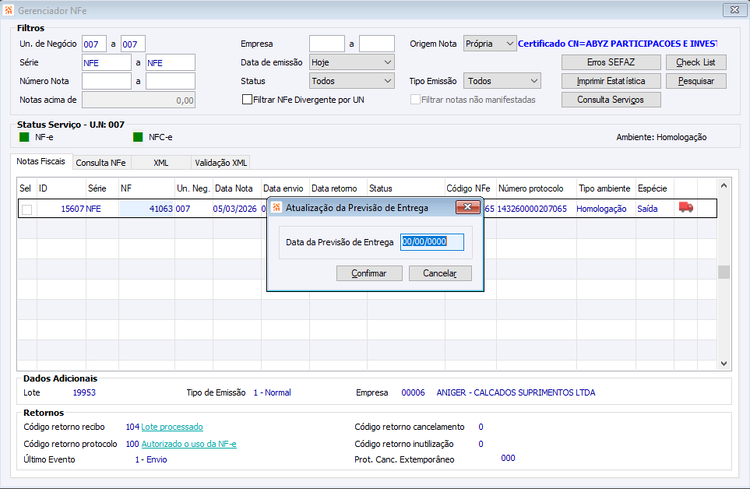Click the green NF-e status indicator
Screen dimensions: 750x489
coord(24,137)
